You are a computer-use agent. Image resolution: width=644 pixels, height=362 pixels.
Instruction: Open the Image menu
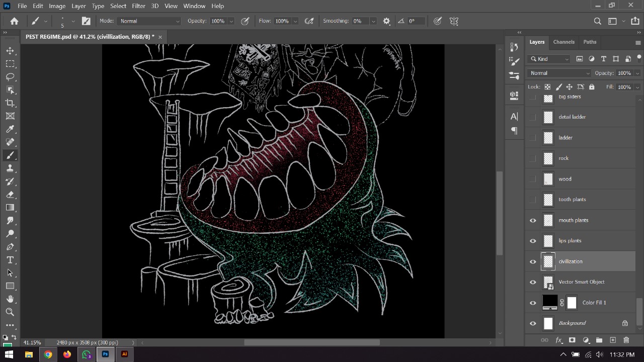pos(57,6)
